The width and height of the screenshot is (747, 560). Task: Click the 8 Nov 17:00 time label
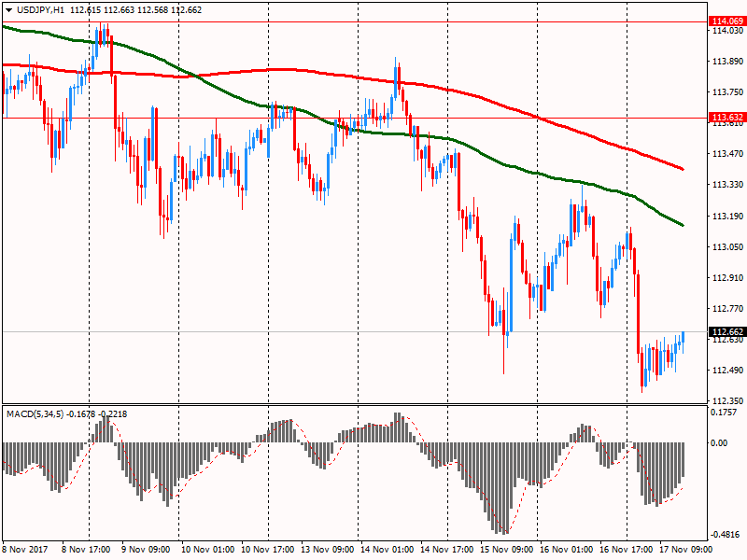tap(86, 549)
